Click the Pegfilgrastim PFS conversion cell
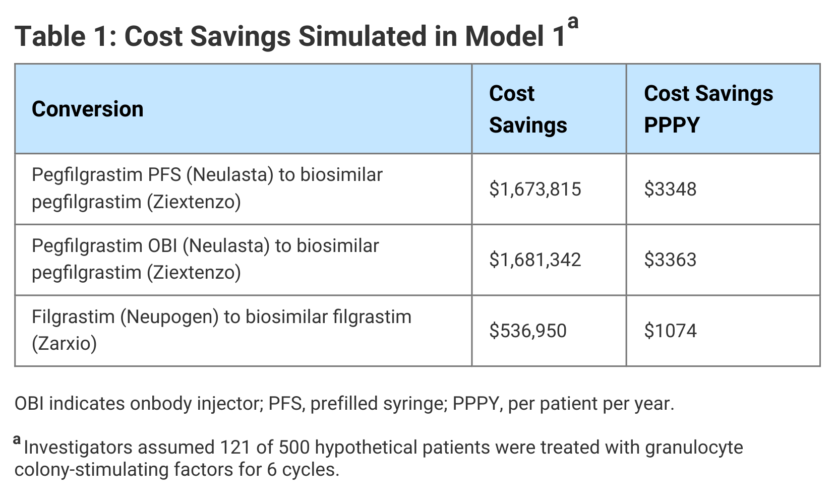 (207, 188)
